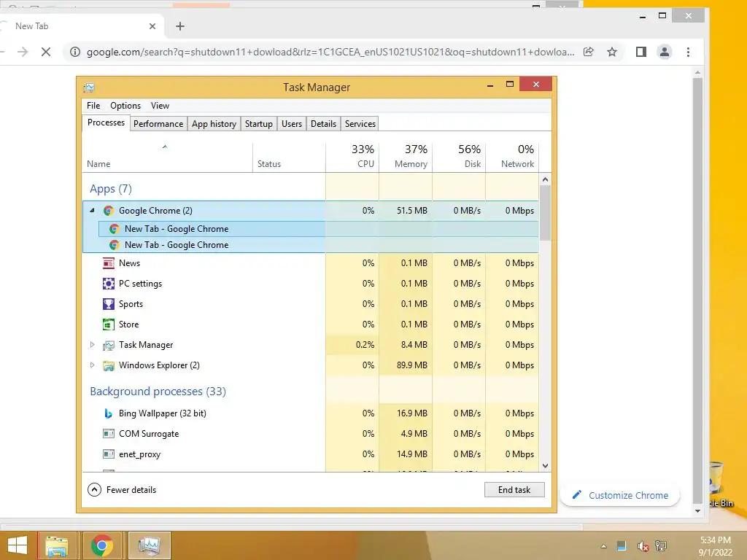Sort by CPU column header
Screen dimensions: 747x560
(x=352, y=157)
